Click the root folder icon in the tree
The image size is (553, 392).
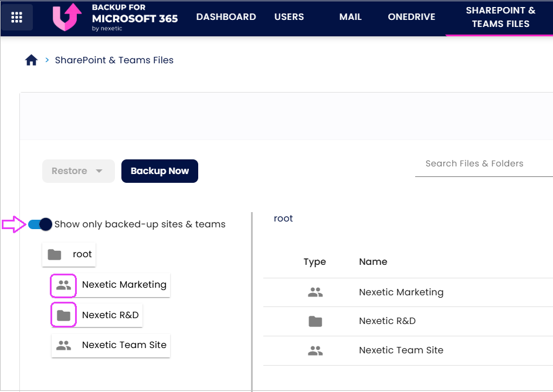pos(55,254)
